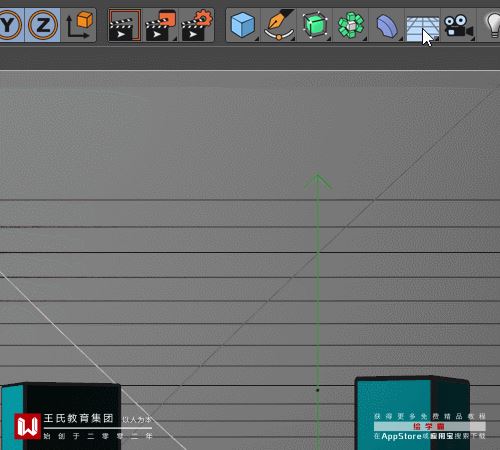Viewport: 500px width, 450px height.
Task: Click the green Subdivision Surface generator icon
Action: (315, 25)
